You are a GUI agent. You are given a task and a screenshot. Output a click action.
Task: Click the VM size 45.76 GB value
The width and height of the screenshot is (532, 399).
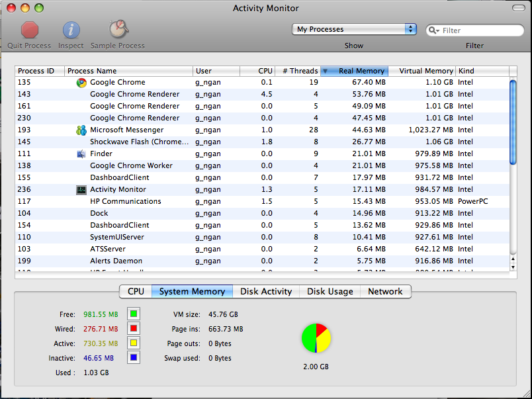click(223, 314)
